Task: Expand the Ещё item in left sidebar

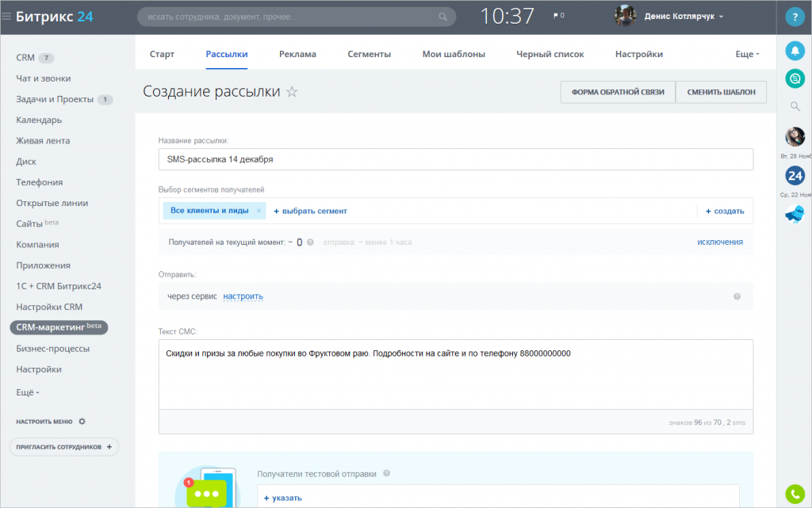Action: click(28, 392)
